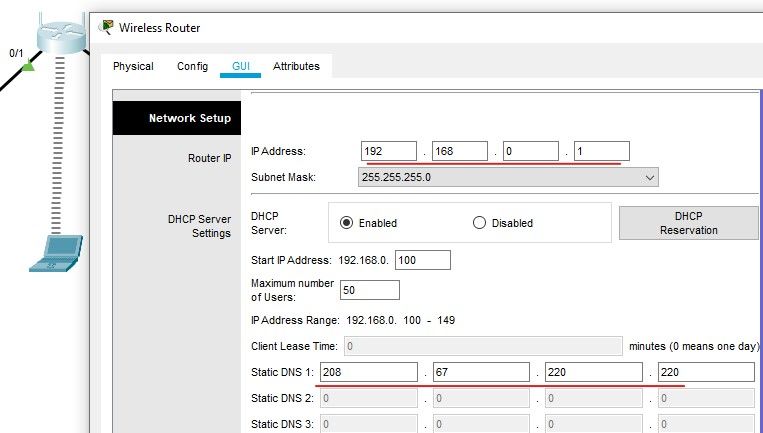Click IP Address second octet field 168

[460, 151]
